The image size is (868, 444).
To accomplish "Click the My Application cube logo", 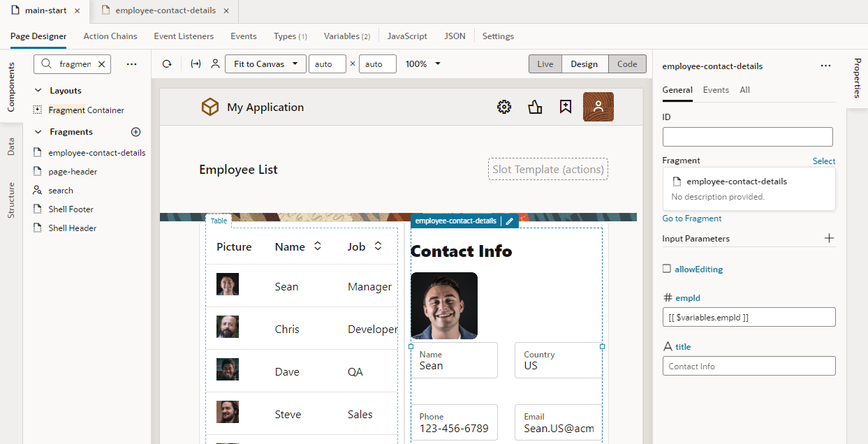I will pos(209,107).
